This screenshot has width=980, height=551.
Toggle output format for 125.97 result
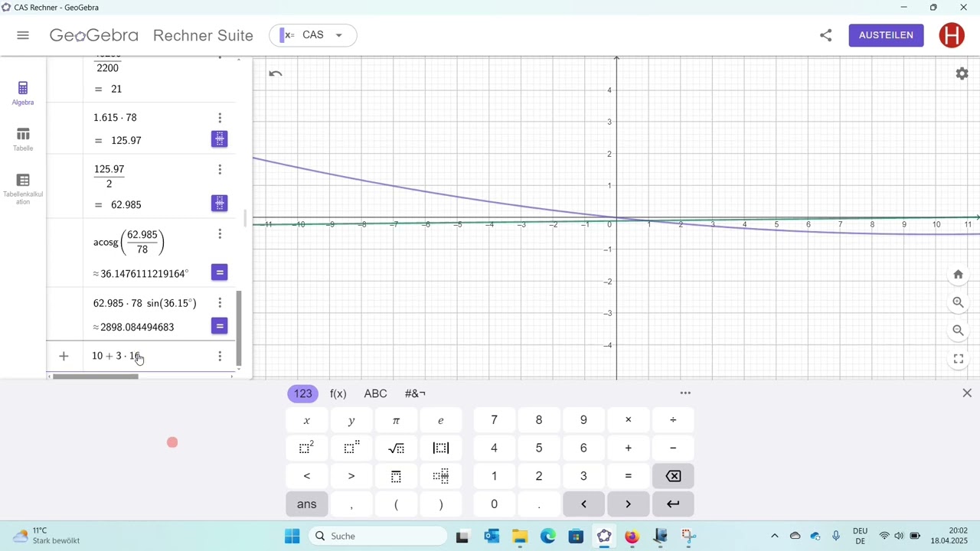pyautogui.click(x=220, y=139)
